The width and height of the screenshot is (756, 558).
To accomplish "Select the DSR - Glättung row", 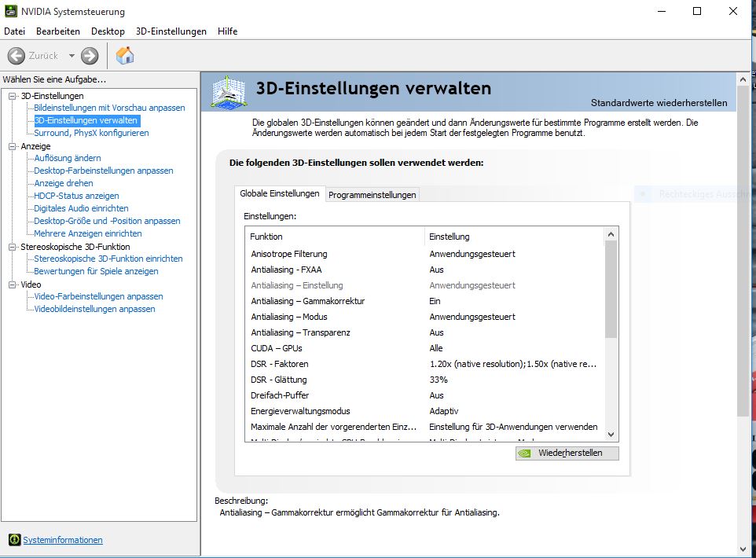I will (x=424, y=380).
